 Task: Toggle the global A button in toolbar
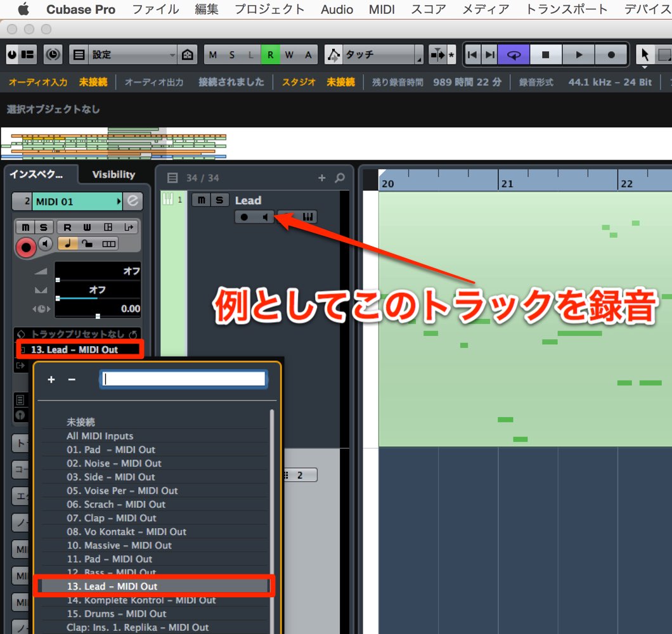click(308, 55)
